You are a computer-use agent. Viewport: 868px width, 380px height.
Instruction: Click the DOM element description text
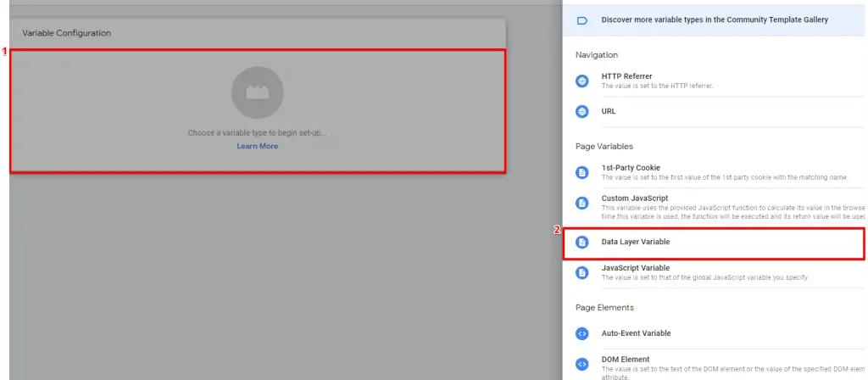point(734,372)
